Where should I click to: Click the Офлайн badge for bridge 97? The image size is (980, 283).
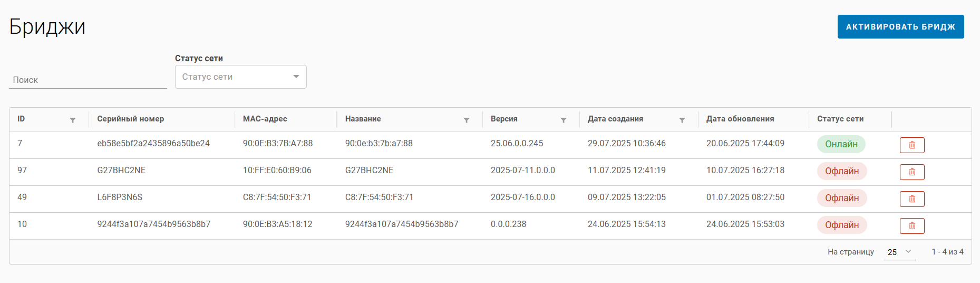point(842,171)
